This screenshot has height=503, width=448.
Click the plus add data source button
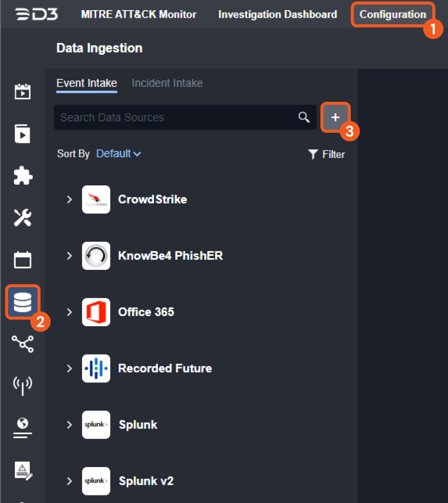pos(335,118)
